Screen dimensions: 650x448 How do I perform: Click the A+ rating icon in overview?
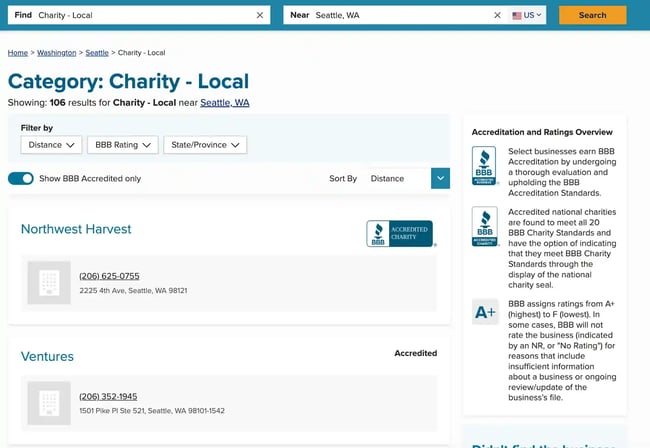pos(485,312)
